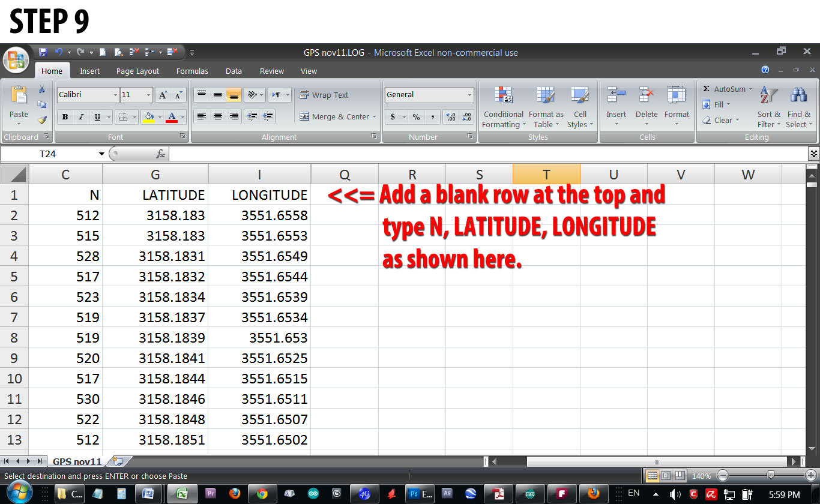
Task: Expand the Sort & Filter menu
Action: [x=768, y=108]
